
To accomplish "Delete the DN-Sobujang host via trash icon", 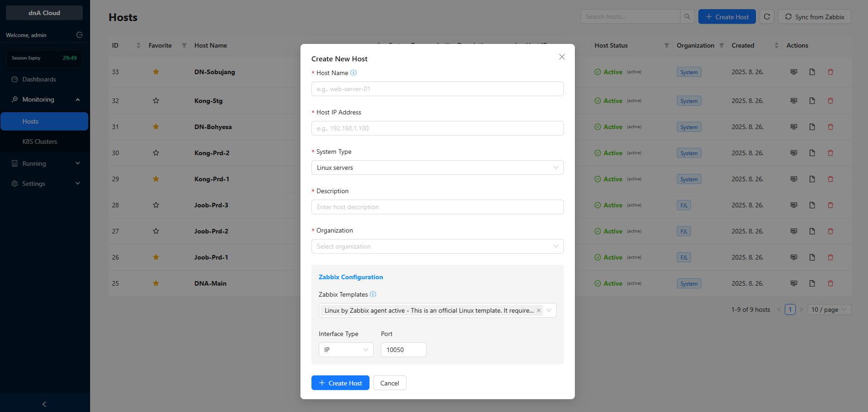I will pyautogui.click(x=830, y=72).
